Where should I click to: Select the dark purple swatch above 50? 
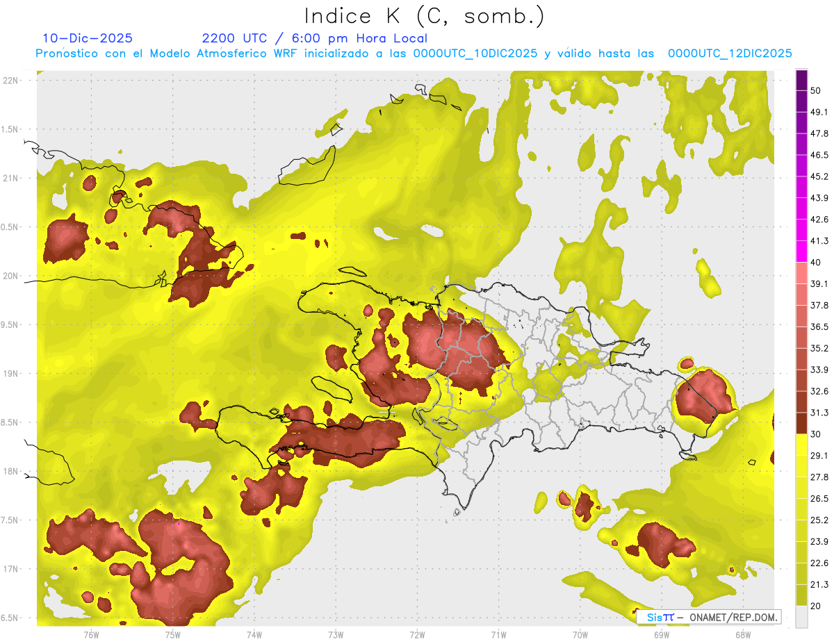click(801, 80)
